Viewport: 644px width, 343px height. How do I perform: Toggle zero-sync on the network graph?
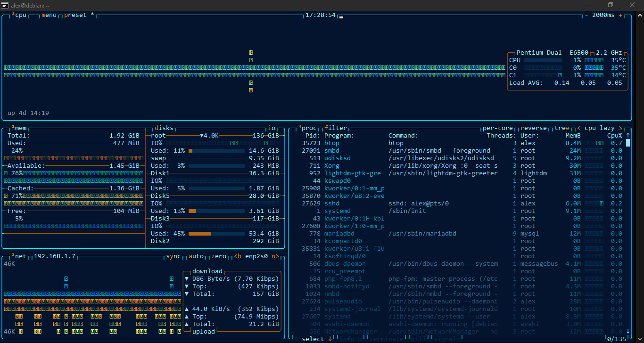pyautogui.click(x=218, y=256)
